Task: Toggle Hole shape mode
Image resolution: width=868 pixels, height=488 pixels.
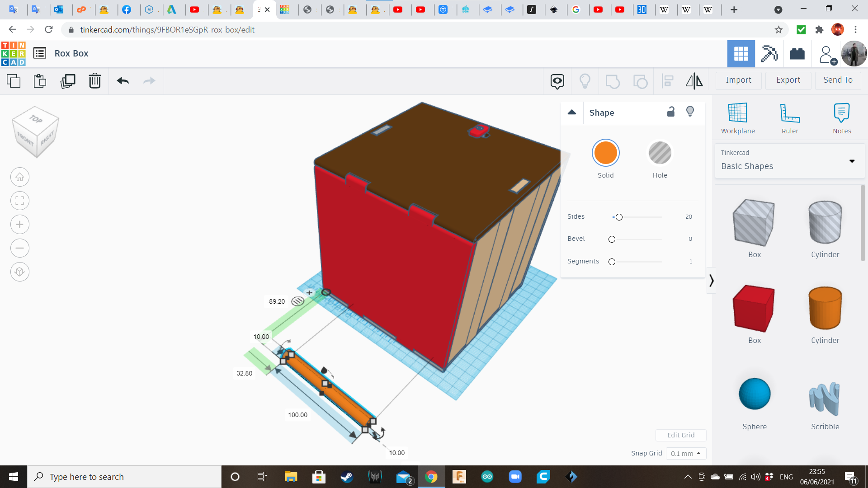Action: point(659,153)
